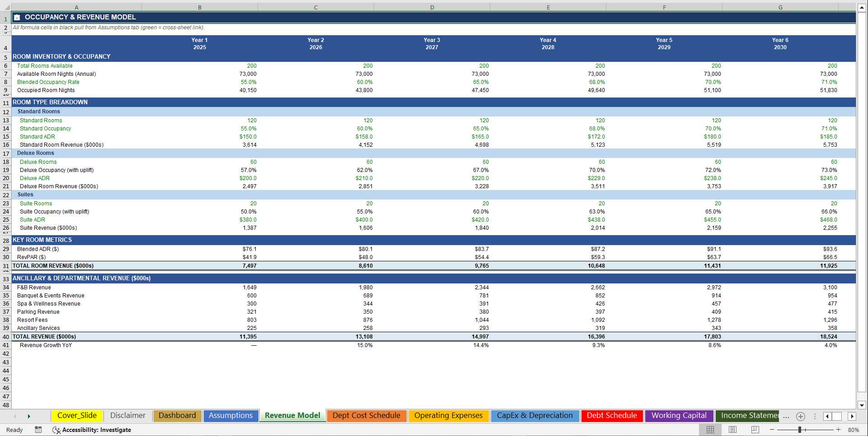Select column D header

pos(432,7)
